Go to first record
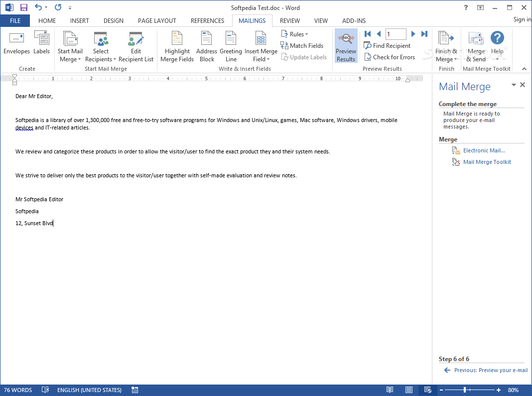The height and width of the screenshot is (396, 532). [368, 34]
